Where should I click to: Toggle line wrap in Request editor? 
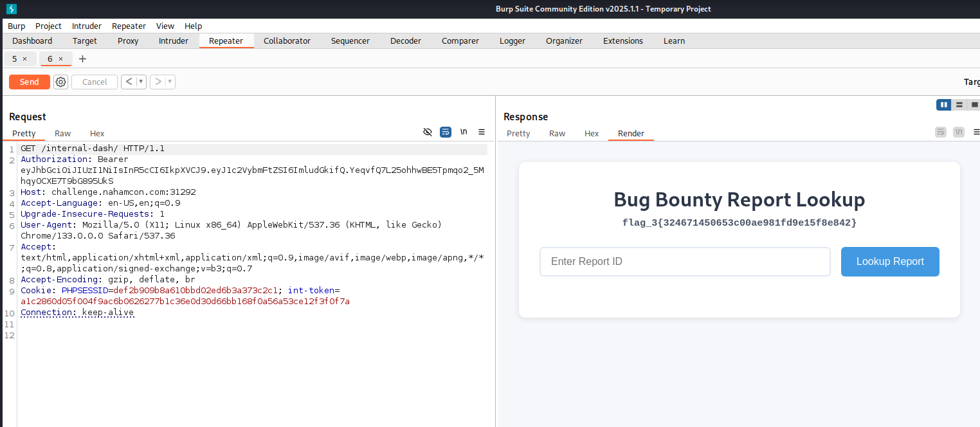pos(446,132)
